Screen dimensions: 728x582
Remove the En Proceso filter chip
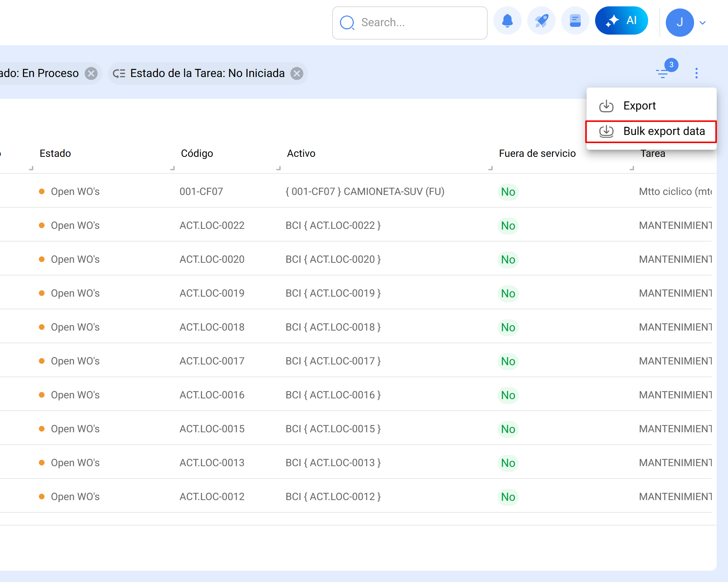pos(91,73)
